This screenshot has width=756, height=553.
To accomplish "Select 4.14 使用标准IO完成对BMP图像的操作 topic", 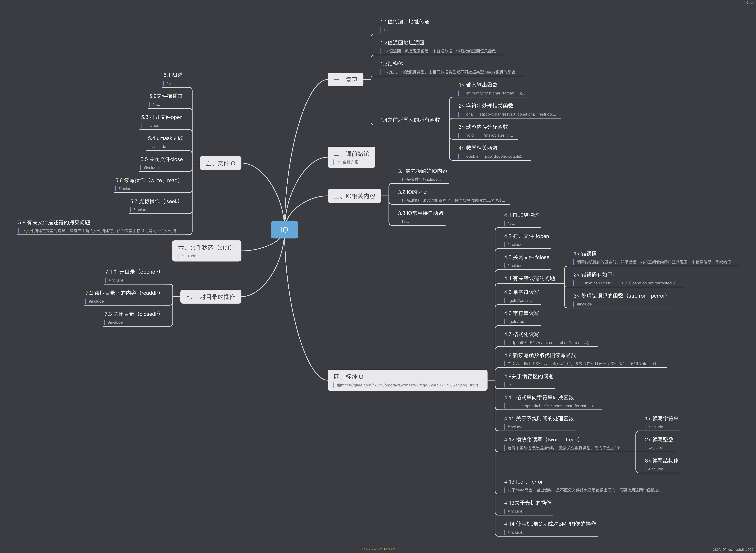I will click(550, 524).
